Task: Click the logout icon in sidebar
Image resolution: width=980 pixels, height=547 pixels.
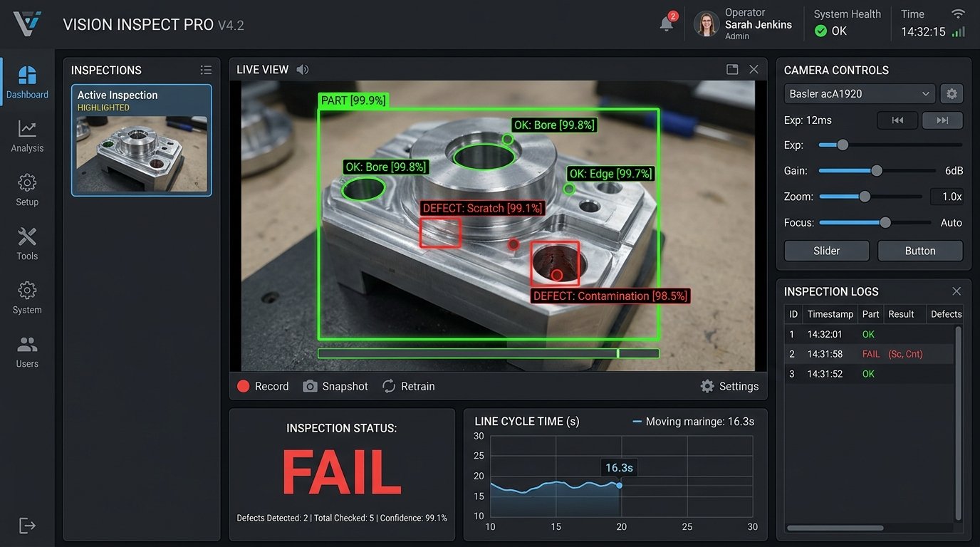Action: point(27,526)
